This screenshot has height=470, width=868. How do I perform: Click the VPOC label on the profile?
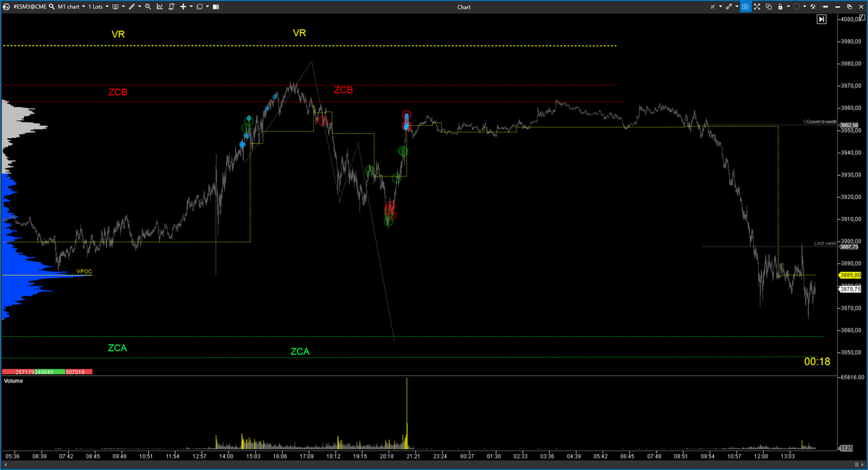[85, 272]
